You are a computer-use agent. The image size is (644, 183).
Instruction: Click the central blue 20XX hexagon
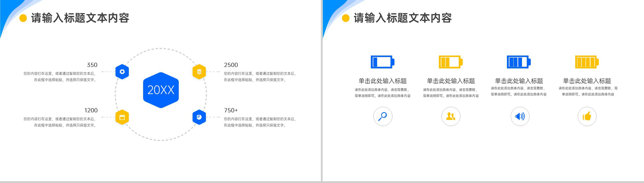[161, 90]
